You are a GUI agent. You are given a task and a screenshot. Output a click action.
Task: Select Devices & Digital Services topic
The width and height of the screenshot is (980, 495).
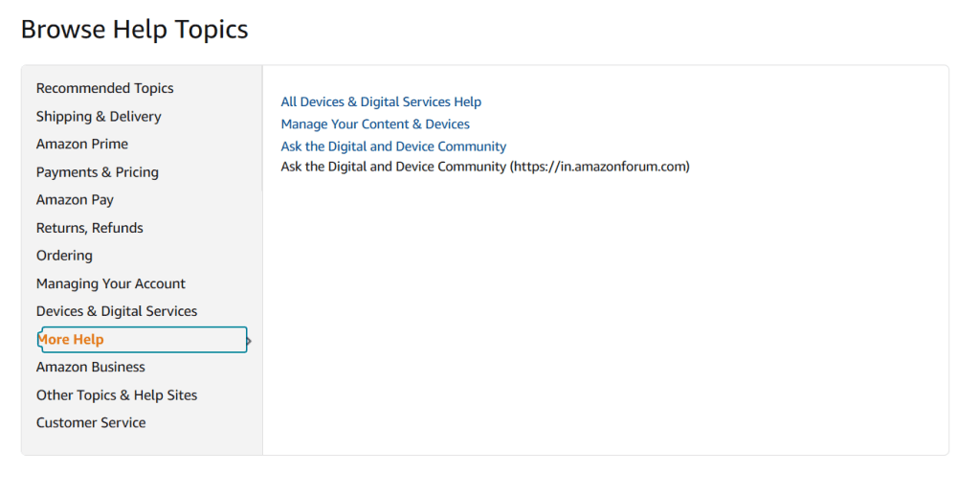[116, 311]
